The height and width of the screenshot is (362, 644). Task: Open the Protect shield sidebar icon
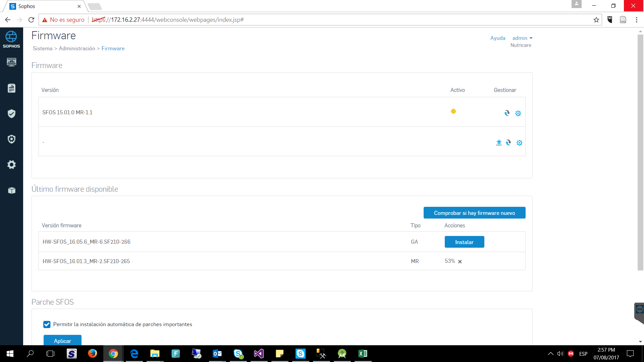tap(11, 114)
